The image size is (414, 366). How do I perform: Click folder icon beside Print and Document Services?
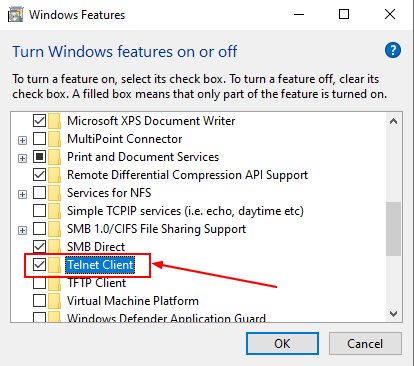[54, 157]
